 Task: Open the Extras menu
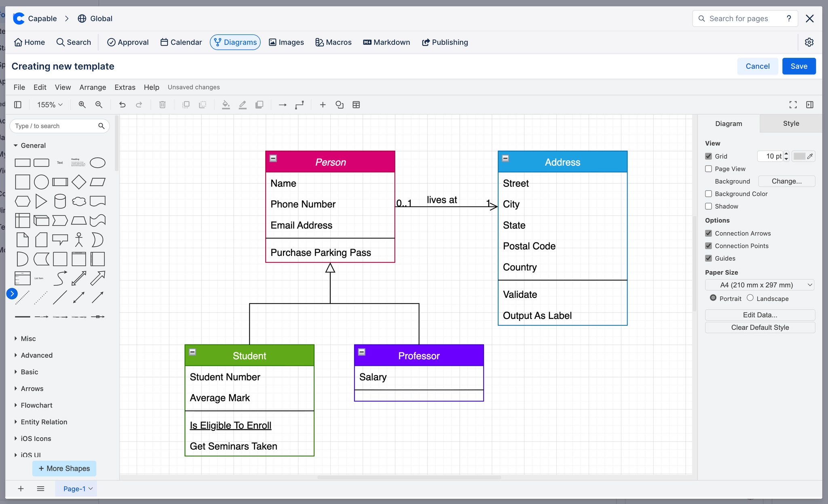coord(125,87)
